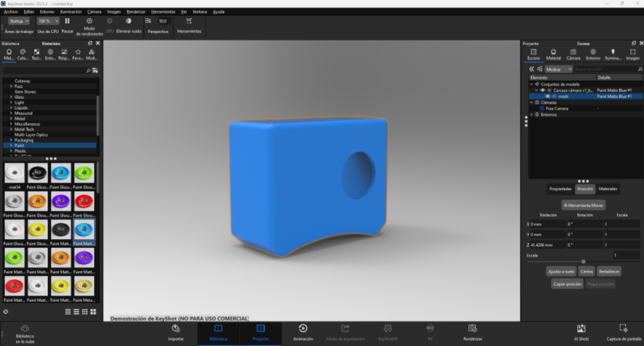Screen dimensions: 644x346
Task: Collapse the Conjuntos de modelo node
Action: point(531,84)
